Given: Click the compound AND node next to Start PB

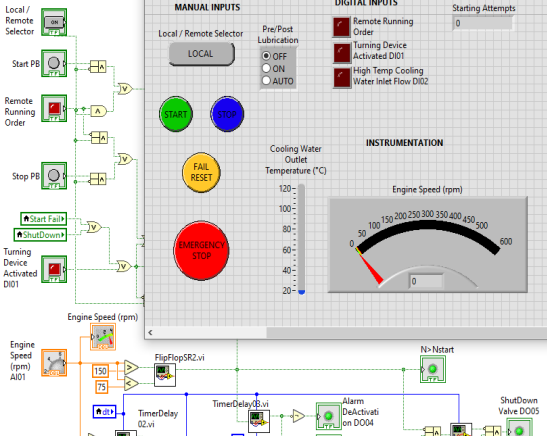Looking at the screenshot, I should 98,66.
